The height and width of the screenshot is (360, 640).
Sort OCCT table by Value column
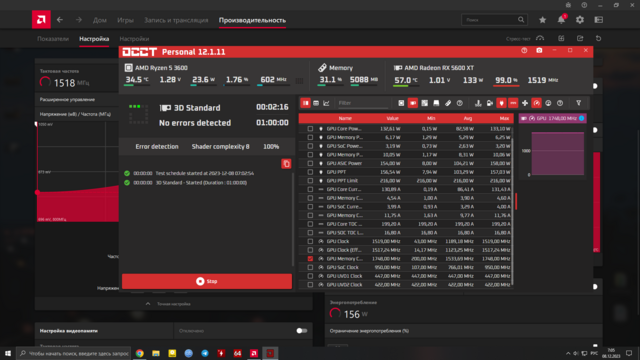tap(392, 118)
